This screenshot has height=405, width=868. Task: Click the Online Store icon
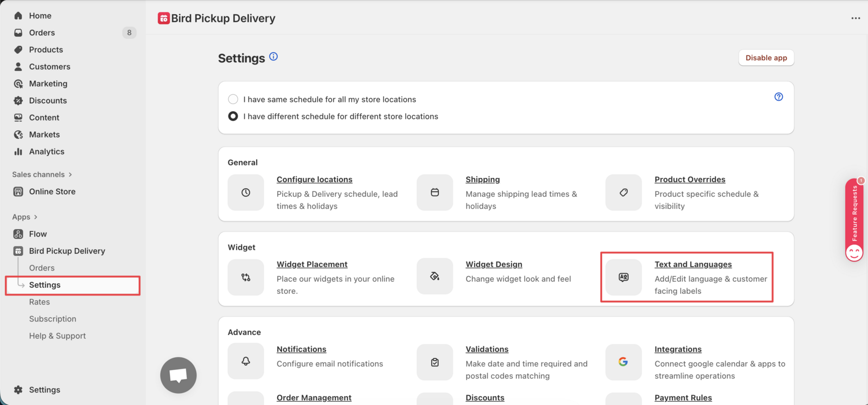(x=18, y=191)
